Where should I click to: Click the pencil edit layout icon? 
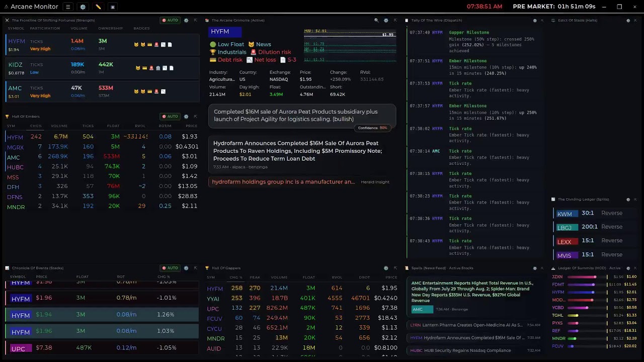98,7
